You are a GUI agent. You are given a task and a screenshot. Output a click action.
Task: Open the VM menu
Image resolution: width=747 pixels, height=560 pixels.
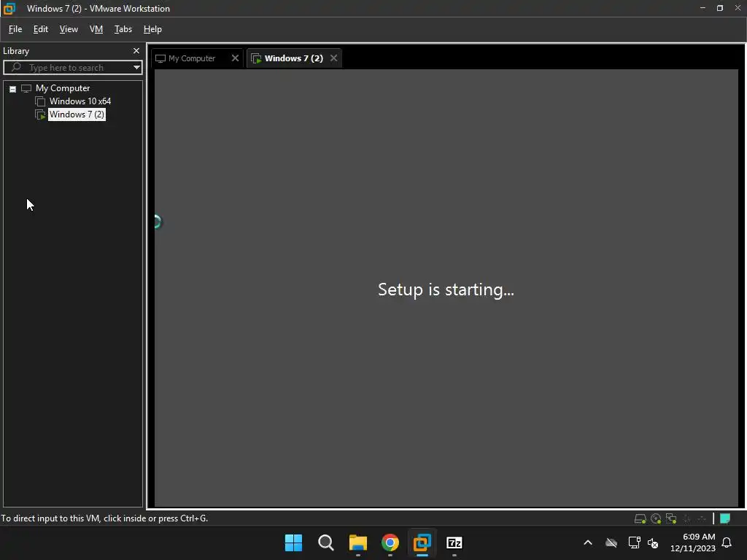(x=96, y=29)
